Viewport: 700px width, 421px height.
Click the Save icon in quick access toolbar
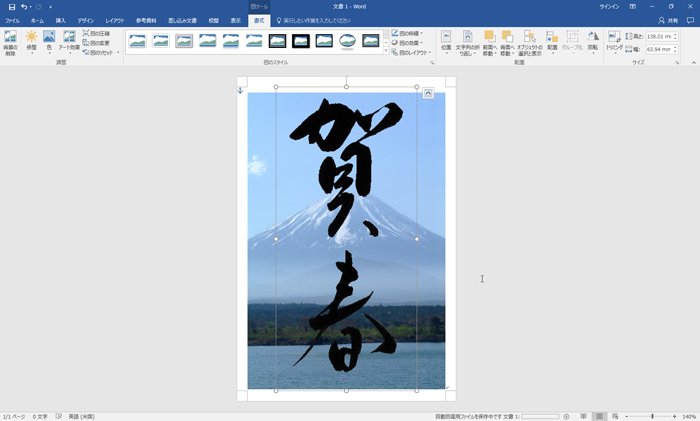tap(11, 6)
